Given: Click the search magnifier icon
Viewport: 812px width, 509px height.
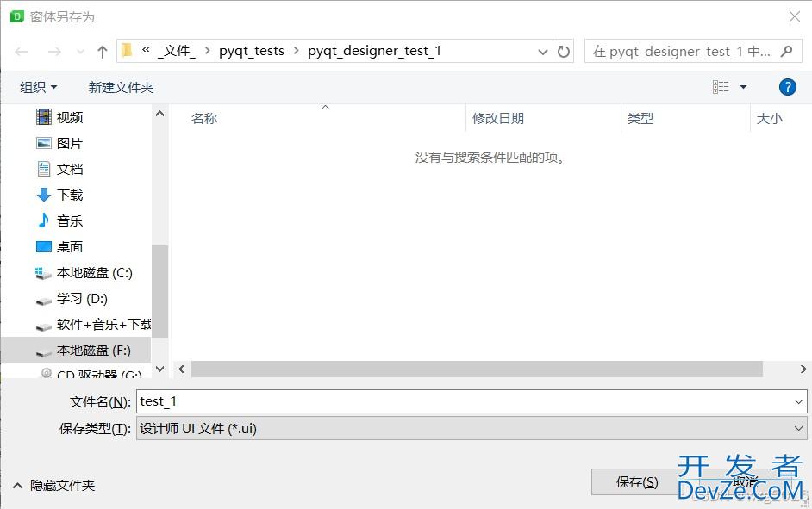Looking at the screenshot, I should click(786, 52).
